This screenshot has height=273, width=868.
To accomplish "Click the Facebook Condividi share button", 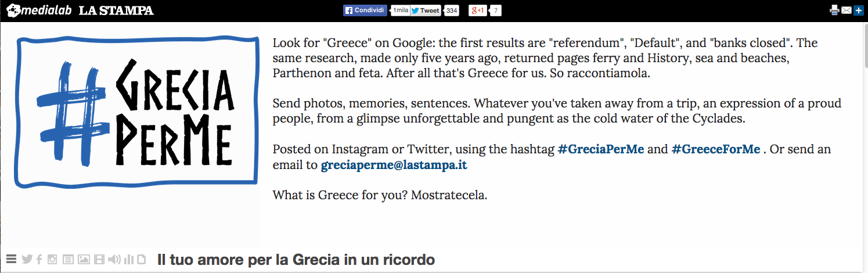I will coord(365,10).
